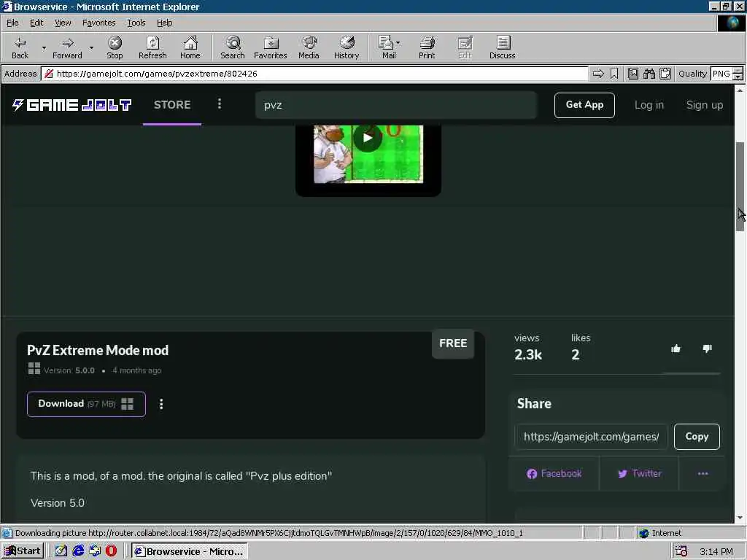Open the STORE tab
This screenshot has width=747, height=560.
tap(172, 105)
